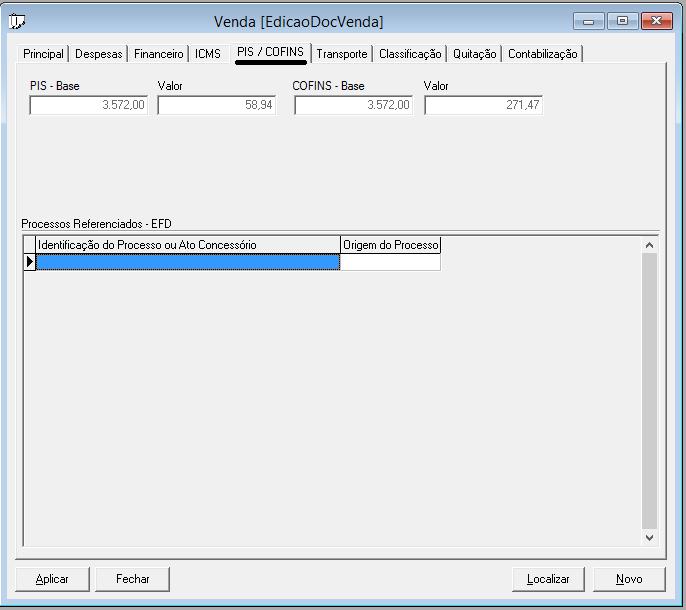This screenshot has height=610, width=686.
Task: Switch to the Classificação tab
Action: pyautogui.click(x=410, y=54)
